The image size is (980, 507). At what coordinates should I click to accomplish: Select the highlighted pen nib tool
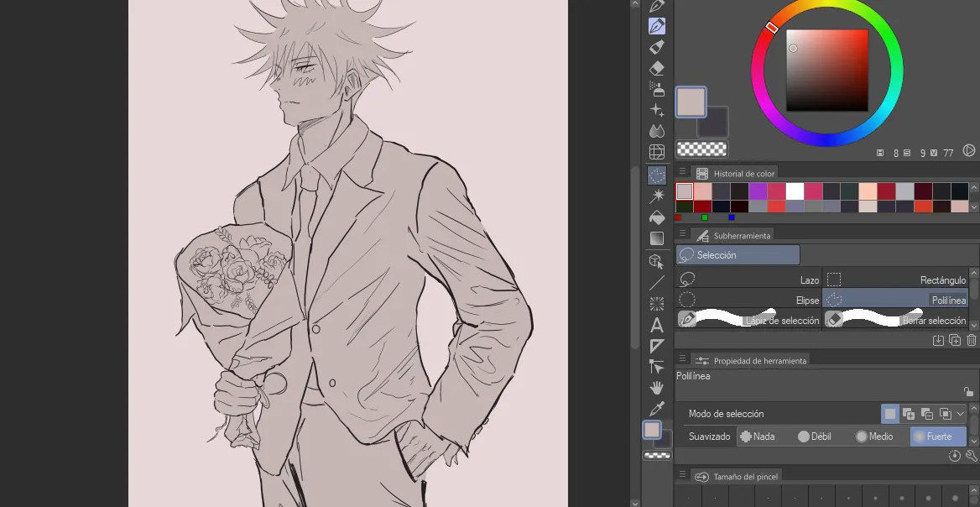(x=657, y=26)
